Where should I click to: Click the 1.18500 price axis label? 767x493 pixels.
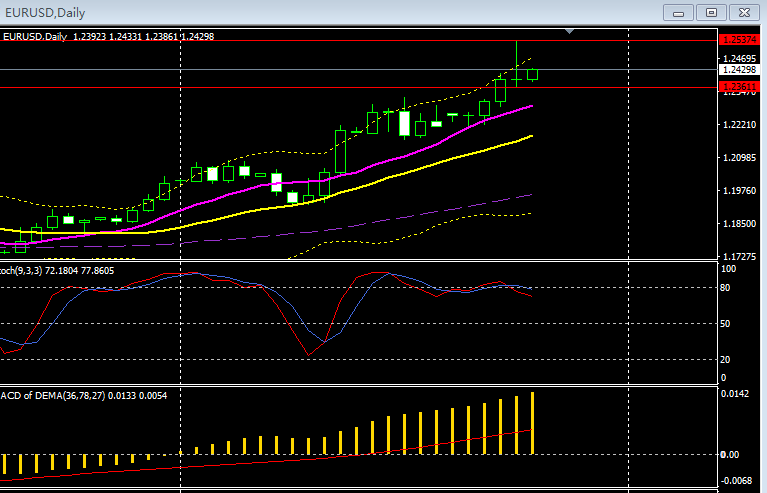(x=737, y=224)
